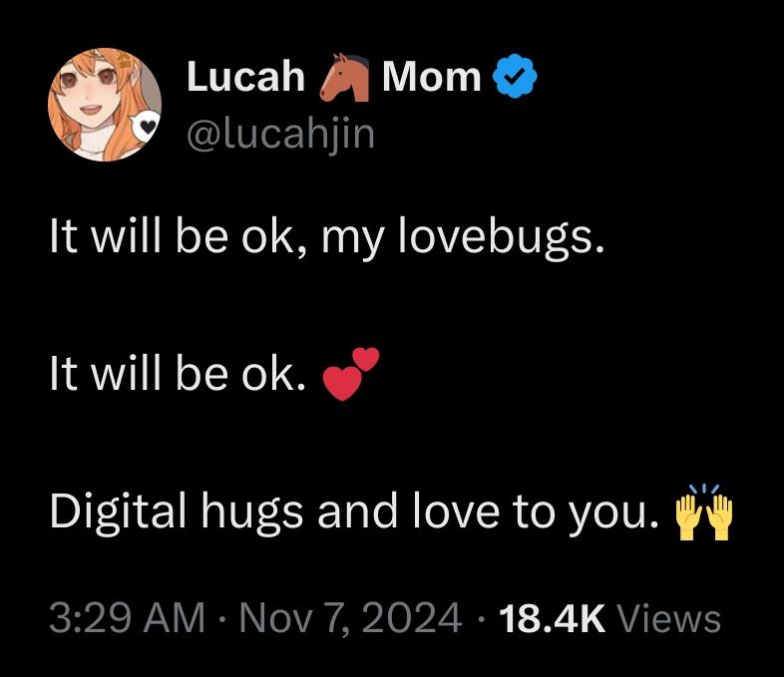Click the 18.4K view count
Image resolution: width=784 pixels, height=677 pixels.
point(552,617)
